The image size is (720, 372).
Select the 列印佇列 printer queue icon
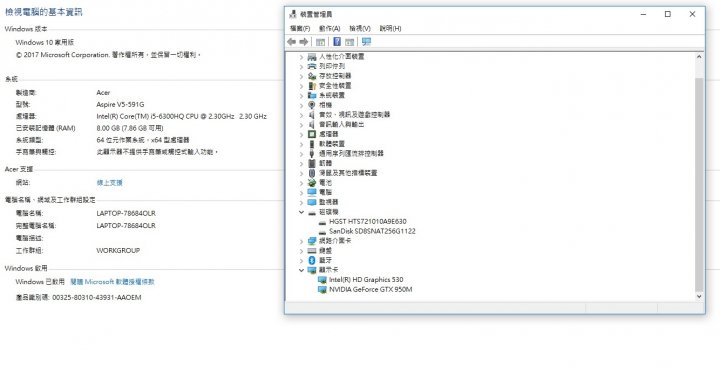(x=312, y=66)
